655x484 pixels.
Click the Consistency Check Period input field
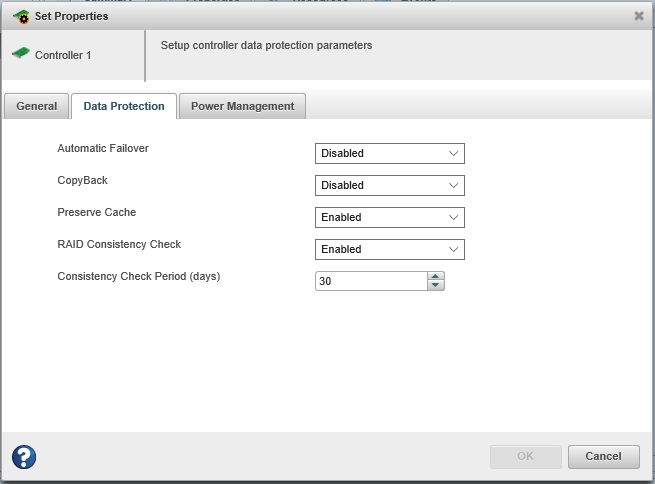coord(370,282)
